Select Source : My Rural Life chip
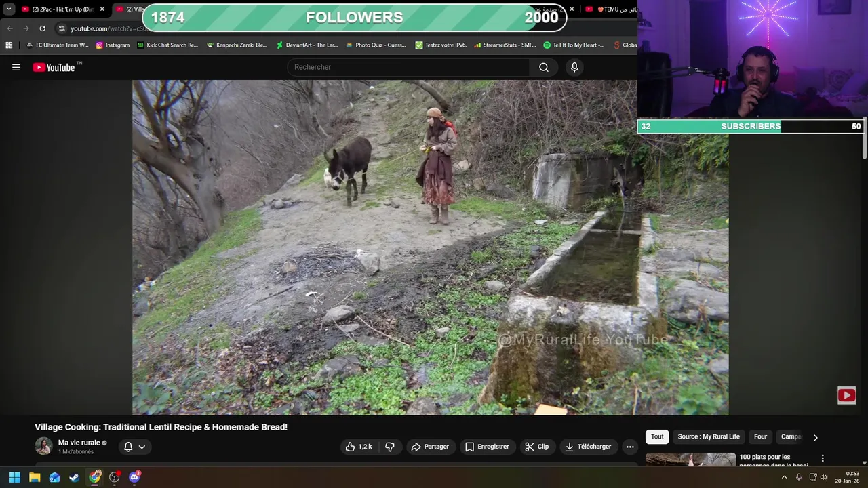 [x=709, y=436]
